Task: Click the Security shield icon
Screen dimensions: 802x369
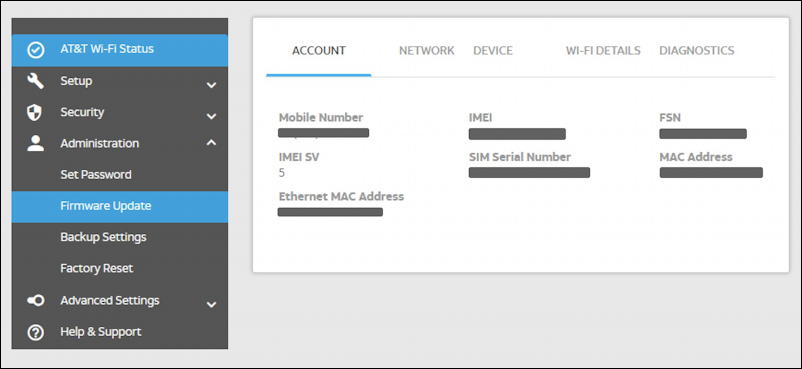Action: coord(34,113)
